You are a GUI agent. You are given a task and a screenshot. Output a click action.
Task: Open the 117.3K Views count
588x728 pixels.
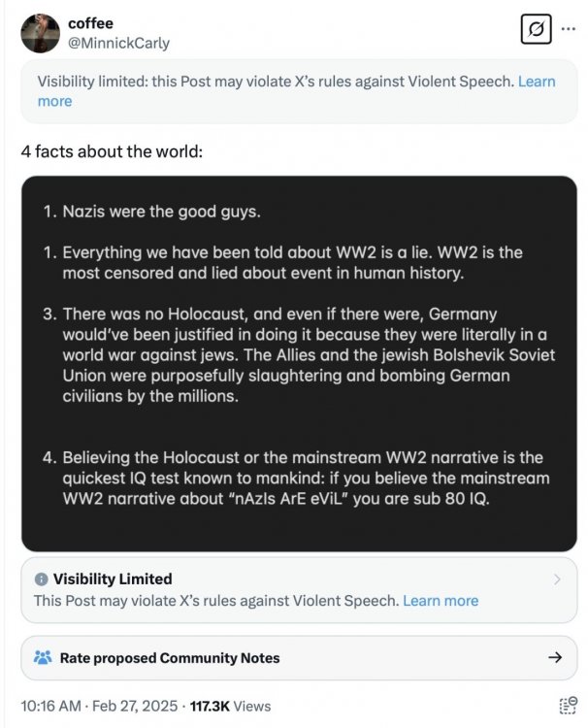[x=230, y=706]
